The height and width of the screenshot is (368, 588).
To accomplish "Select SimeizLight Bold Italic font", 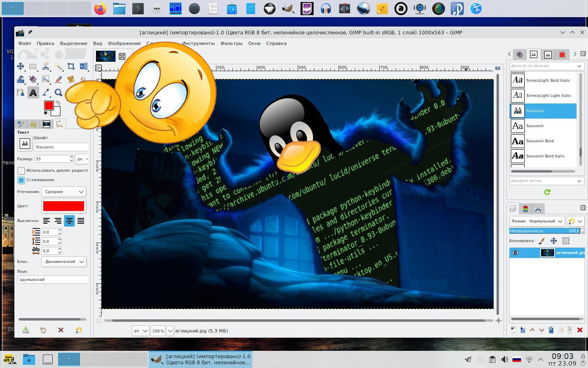I will [543, 80].
